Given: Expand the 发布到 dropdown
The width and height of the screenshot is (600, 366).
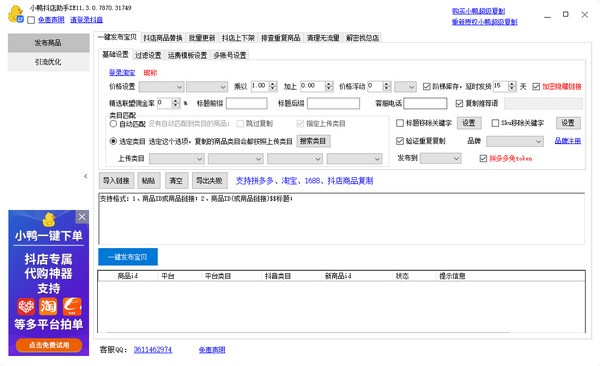Looking at the screenshot, I should (x=440, y=158).
